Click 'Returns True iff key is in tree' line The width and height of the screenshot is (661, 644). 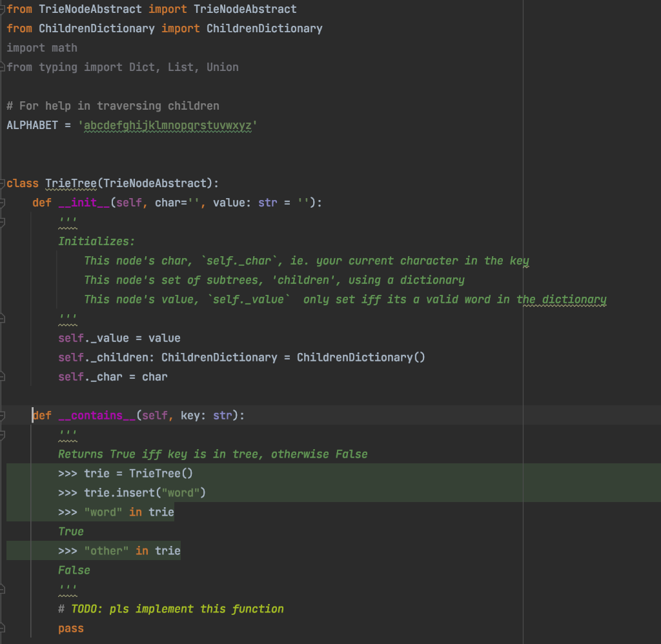(213, 454)
